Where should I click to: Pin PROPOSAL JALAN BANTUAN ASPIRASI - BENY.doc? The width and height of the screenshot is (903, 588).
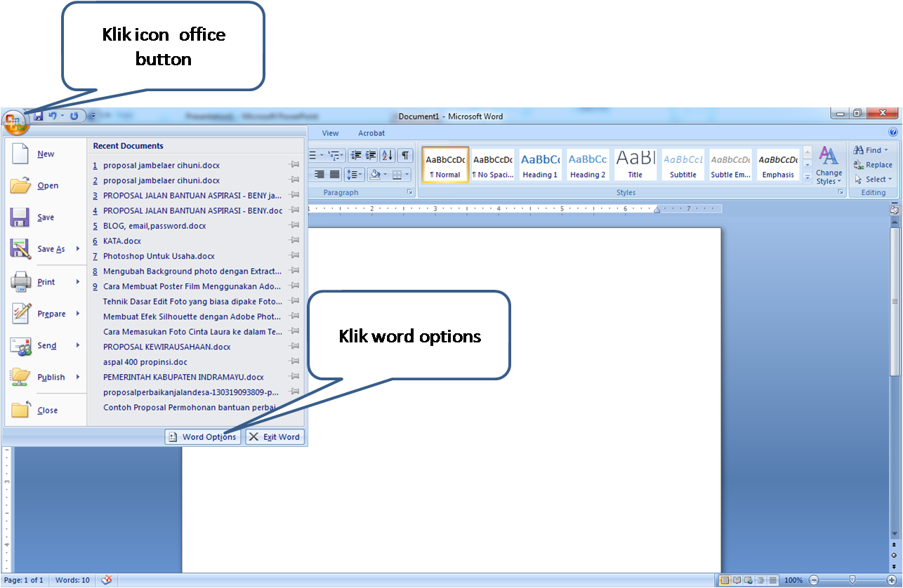tap(294, 211)
